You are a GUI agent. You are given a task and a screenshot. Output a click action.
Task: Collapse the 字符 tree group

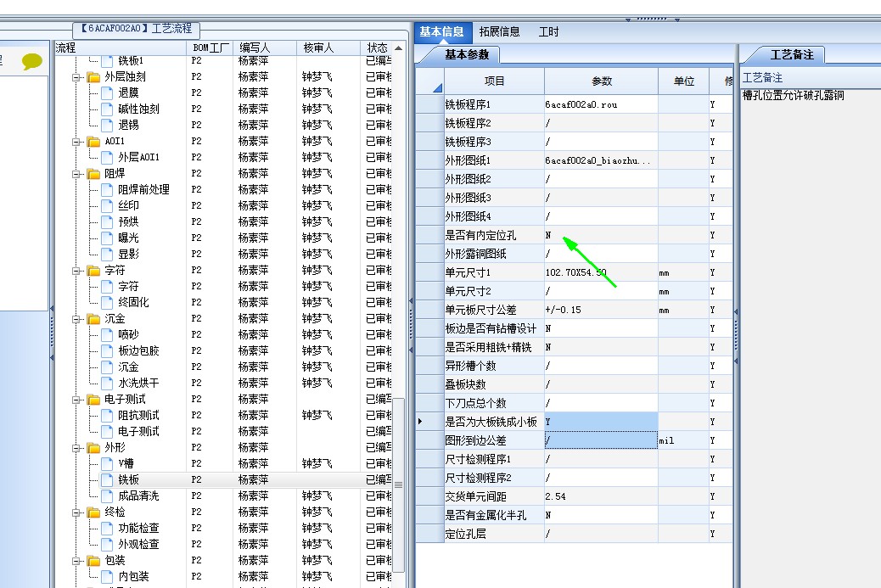pyautogui.click(x=76, y=272)
